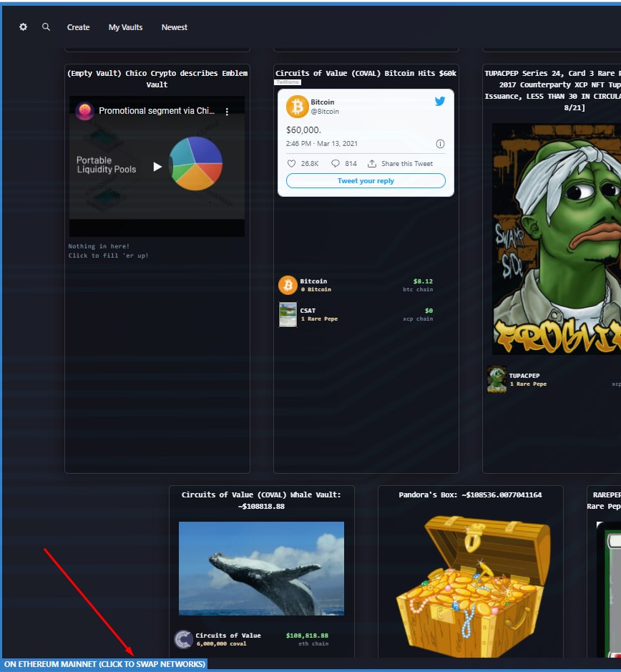Image resolution: width=621 pixels, height=672 pixels.
Task: Play the Portable Liquidity Pools video
Action: 157,166
